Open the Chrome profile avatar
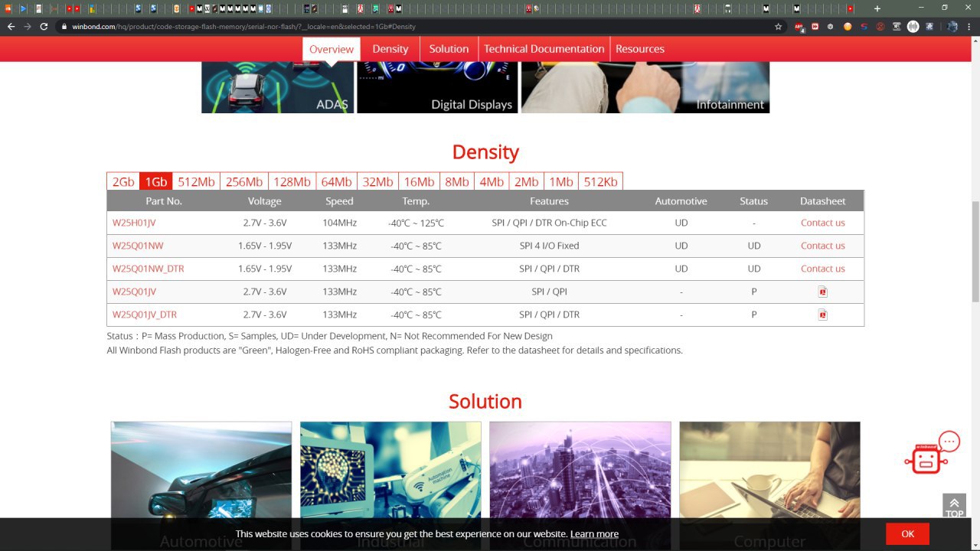Viewport: 980px width, 551px height. (x=952, y=26)
